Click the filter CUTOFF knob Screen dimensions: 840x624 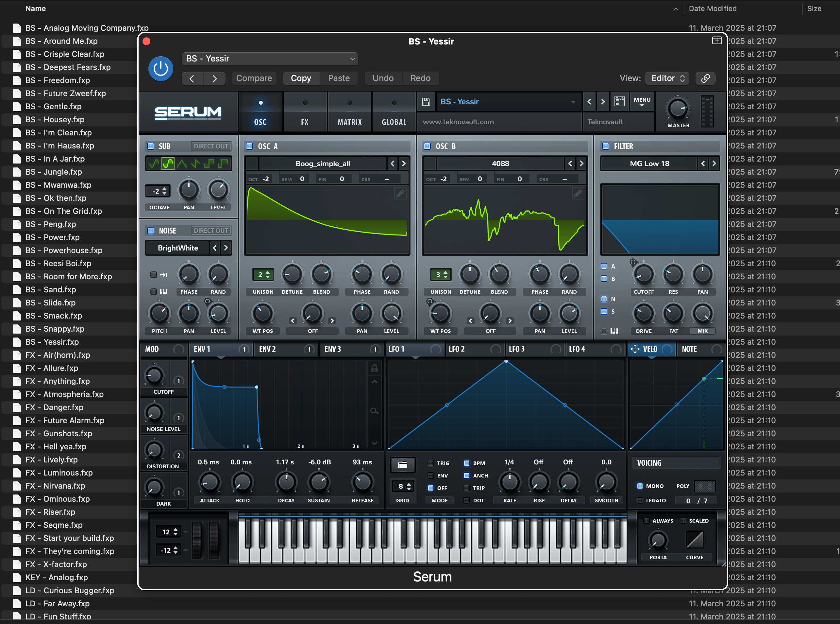[643, 275]
